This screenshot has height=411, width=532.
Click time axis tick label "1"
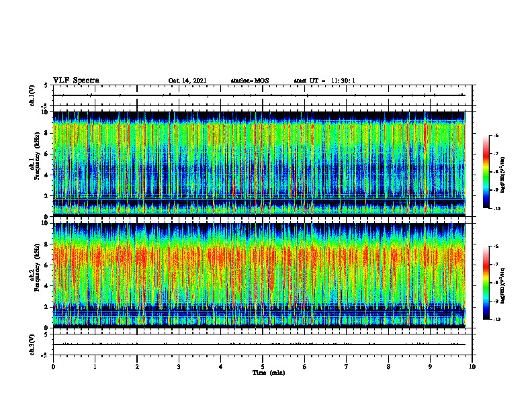coord(95,367)
